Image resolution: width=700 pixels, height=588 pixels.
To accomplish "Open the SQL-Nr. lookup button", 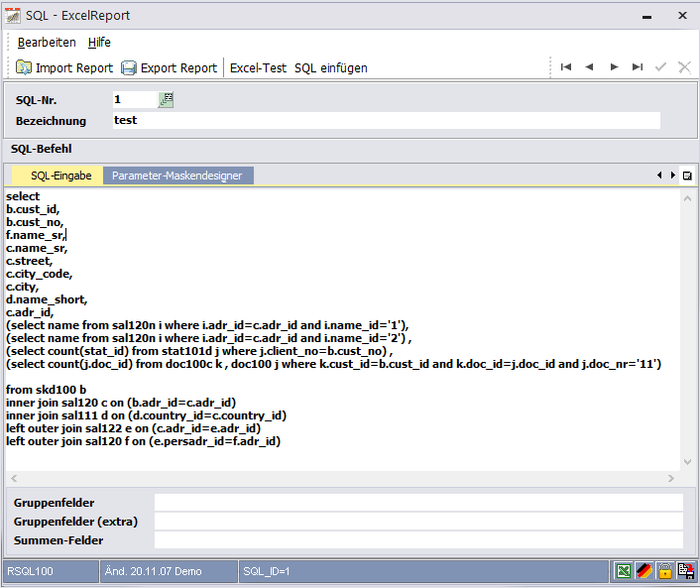I will [166, 99].
